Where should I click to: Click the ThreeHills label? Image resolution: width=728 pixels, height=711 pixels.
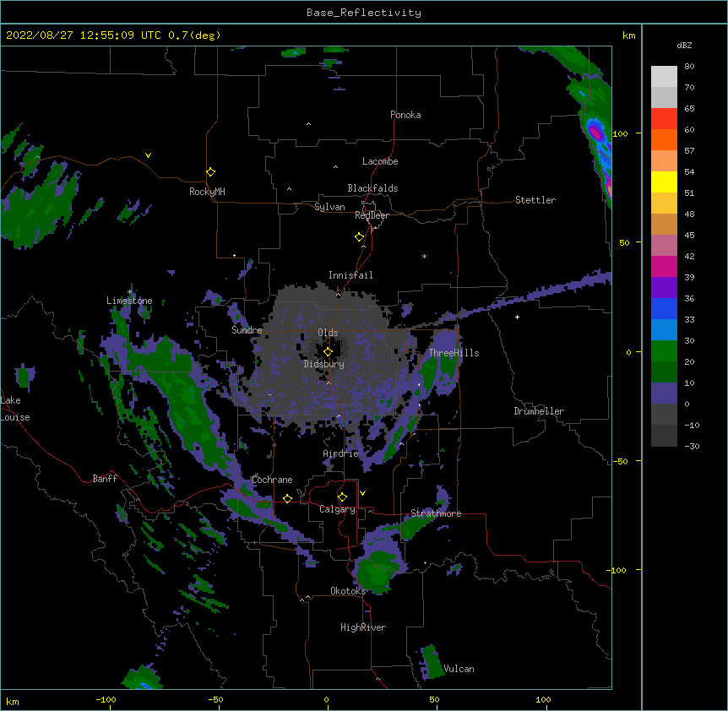[x=454, y=353]
